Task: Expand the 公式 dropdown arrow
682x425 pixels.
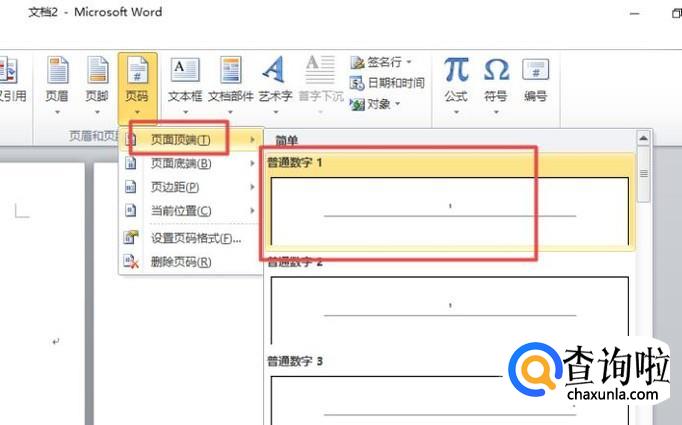Action: click(456, 112)
